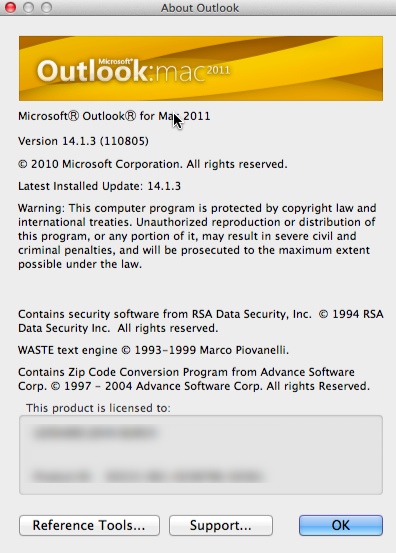Click the grayed minimize button in title bar

(29, 7)
